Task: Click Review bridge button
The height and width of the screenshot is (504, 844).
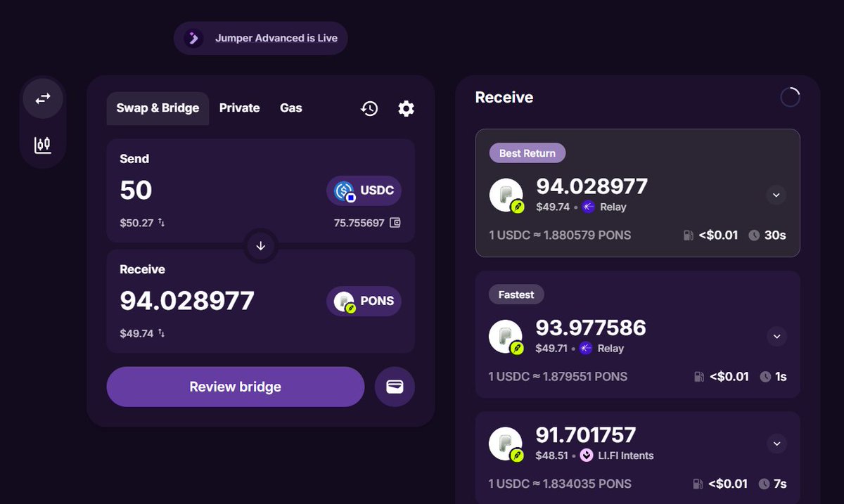Action: [236, 387]
